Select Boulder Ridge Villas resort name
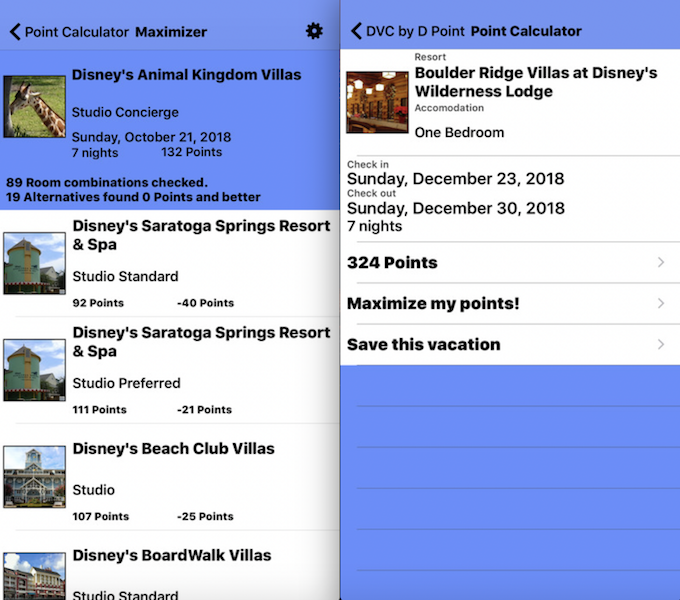 pyautogui.click(x=536, y=82)
